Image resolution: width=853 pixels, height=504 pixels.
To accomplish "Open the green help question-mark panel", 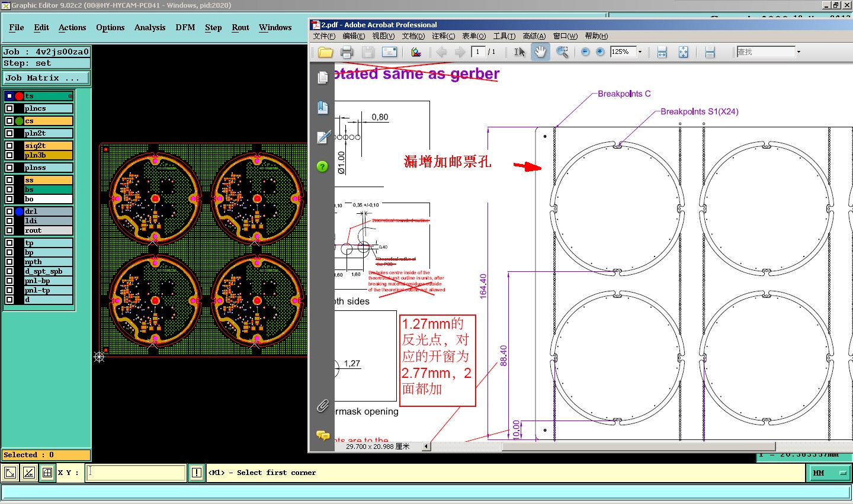I will [x=322, y=166].
